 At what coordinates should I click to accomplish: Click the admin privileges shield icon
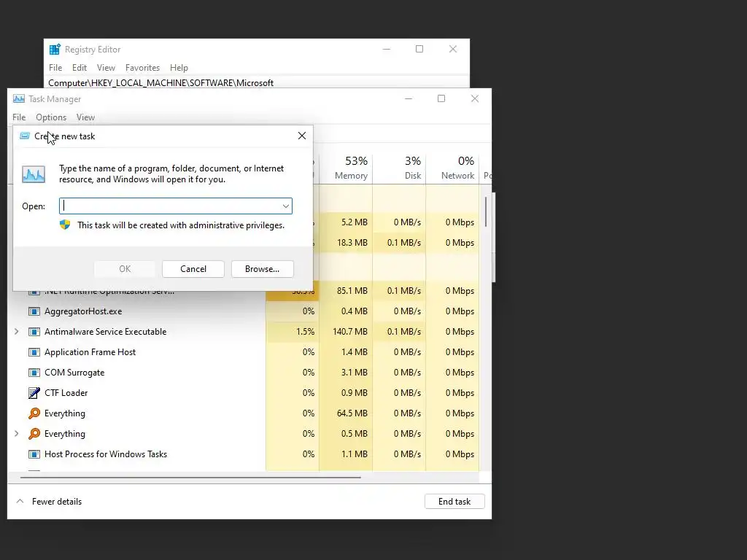tap(65, 225)
